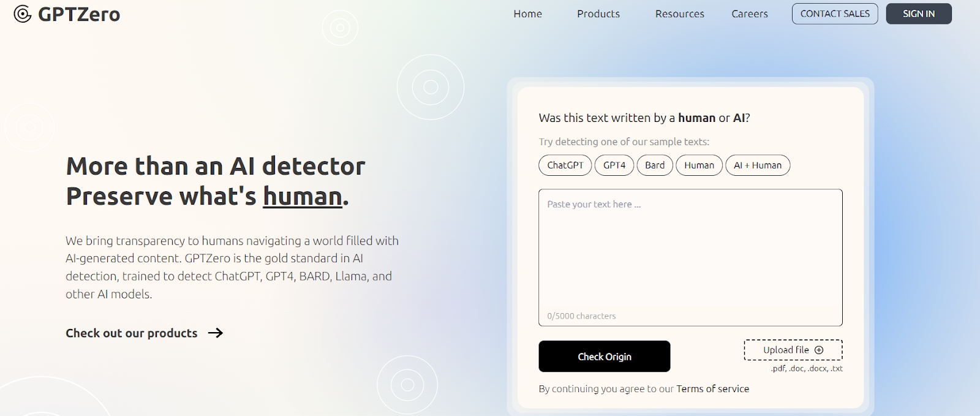Viewport: 980px width, 416px height.
Task: Click the CONTACT SALES button
Action: [x=835, y=13]
